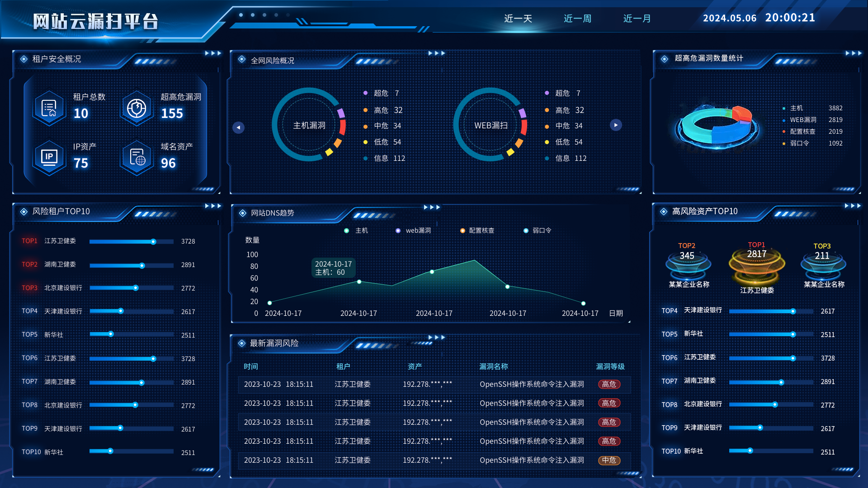Expand the 超高危漏洞数量统计 panel arrows
The height and width of the screenshot is (488, 868).
(x=853, y=53)
